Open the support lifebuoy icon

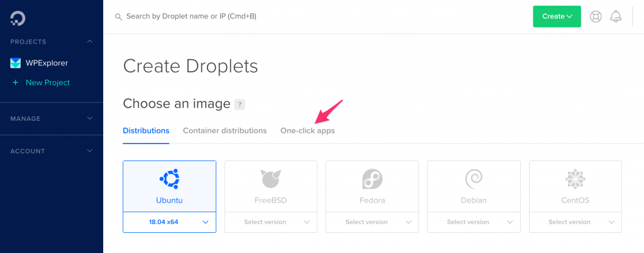pyautogui.click(x=596, y=16)
